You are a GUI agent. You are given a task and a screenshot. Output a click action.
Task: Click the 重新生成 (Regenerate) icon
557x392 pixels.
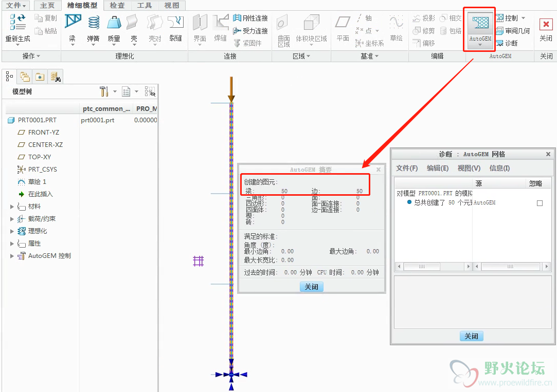pos(18,23)
